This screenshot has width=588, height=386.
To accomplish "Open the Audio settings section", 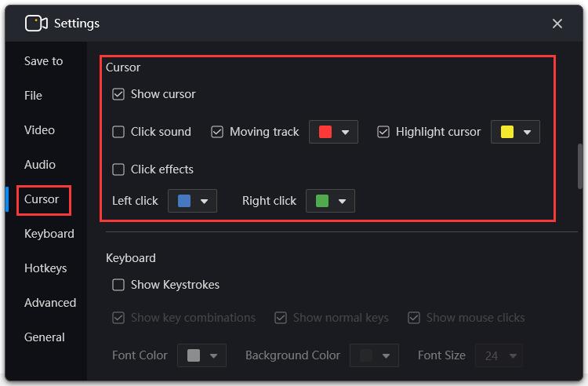I will pos(40,164).
